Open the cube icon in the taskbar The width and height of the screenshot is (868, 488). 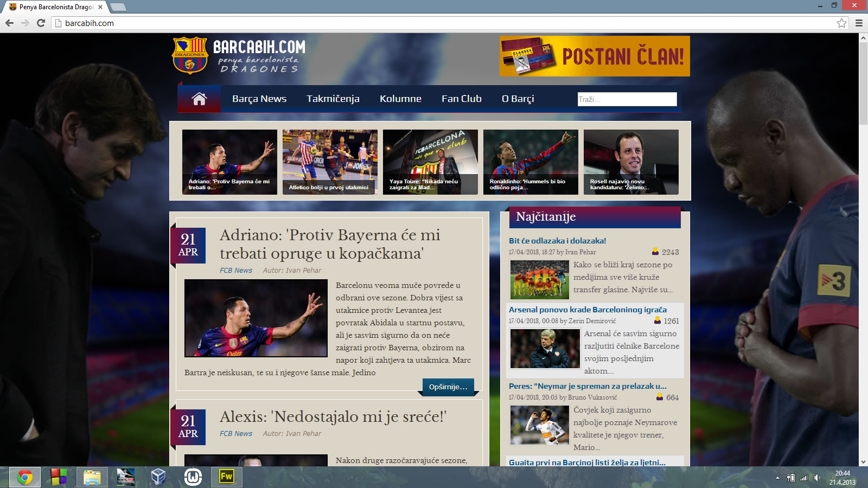point(158,477)
